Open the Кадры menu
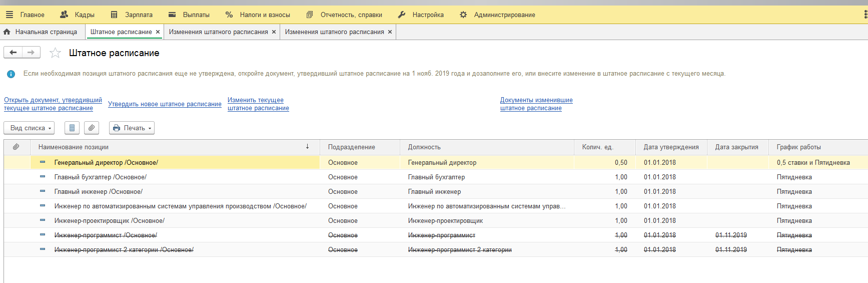The image size is (868, 283). tap(78, 15)
